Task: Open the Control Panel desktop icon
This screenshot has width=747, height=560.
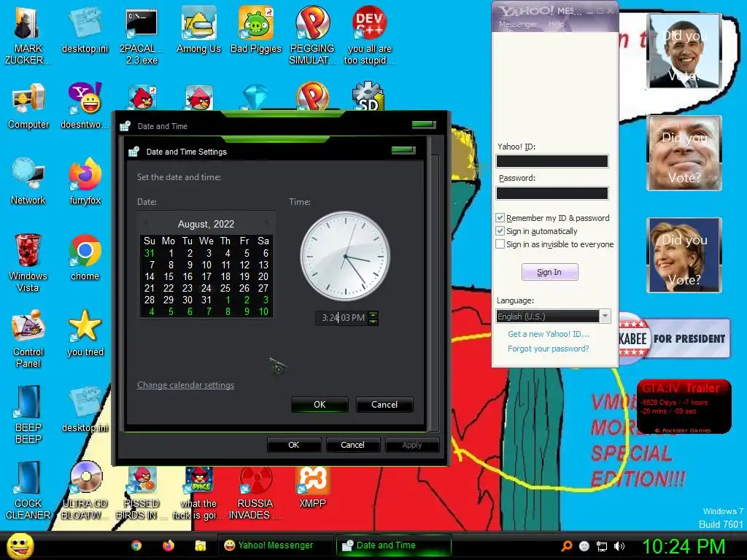Action: coord(28,339)
